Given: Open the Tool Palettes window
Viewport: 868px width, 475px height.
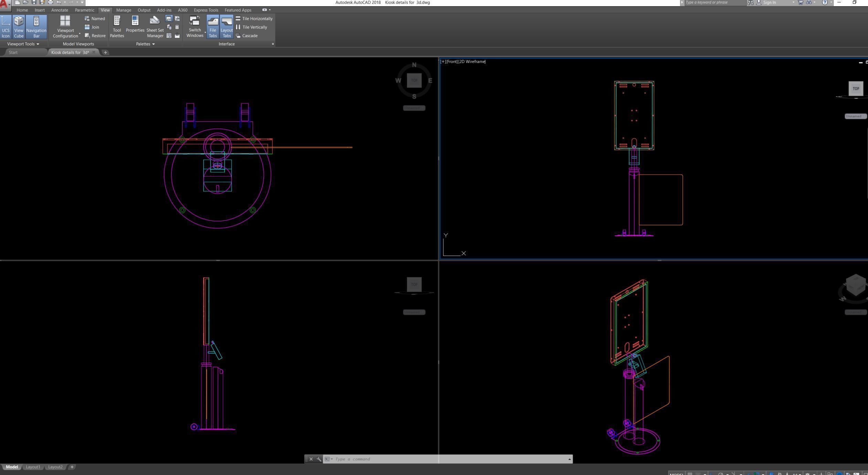Looking at the screenshot, I should tap(117, 26).
